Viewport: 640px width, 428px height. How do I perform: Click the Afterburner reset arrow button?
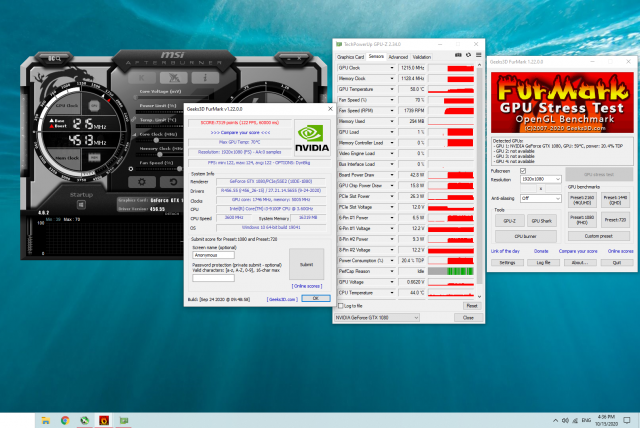[173, 182]
